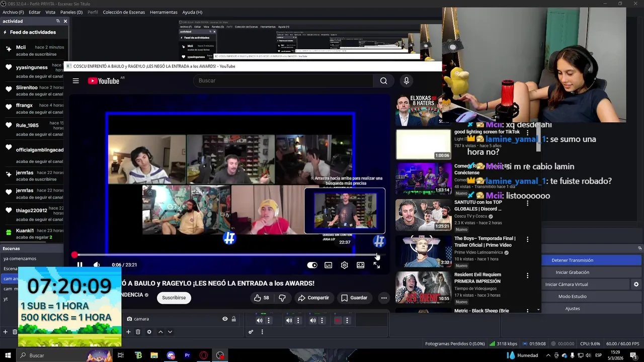Open the Herramientas menu in OBS
The width and height of the screenshot is (644, 362).
click(x=164, y=12)
